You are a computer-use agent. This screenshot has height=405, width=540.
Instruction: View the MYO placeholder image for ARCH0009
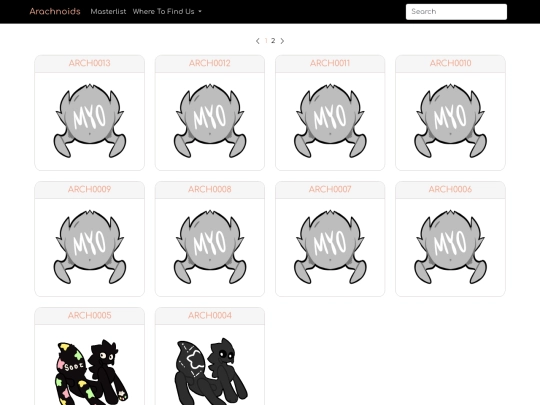(90, 247)
